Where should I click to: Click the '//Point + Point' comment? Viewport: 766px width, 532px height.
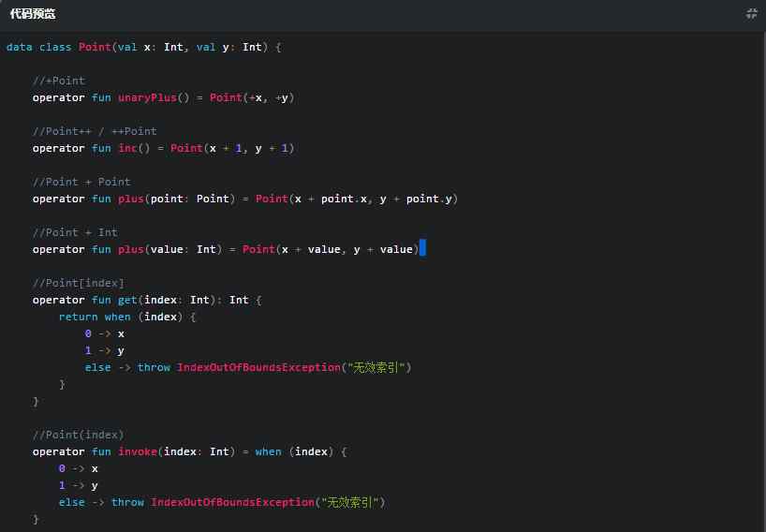81,182
